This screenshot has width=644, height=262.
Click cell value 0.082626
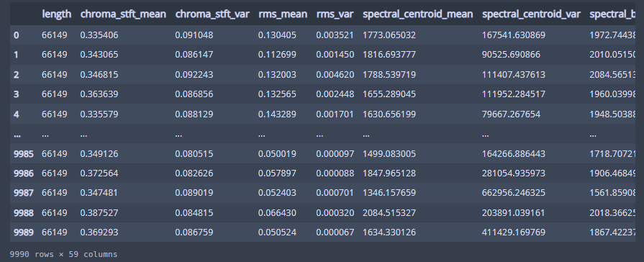(x=194, y=173)
